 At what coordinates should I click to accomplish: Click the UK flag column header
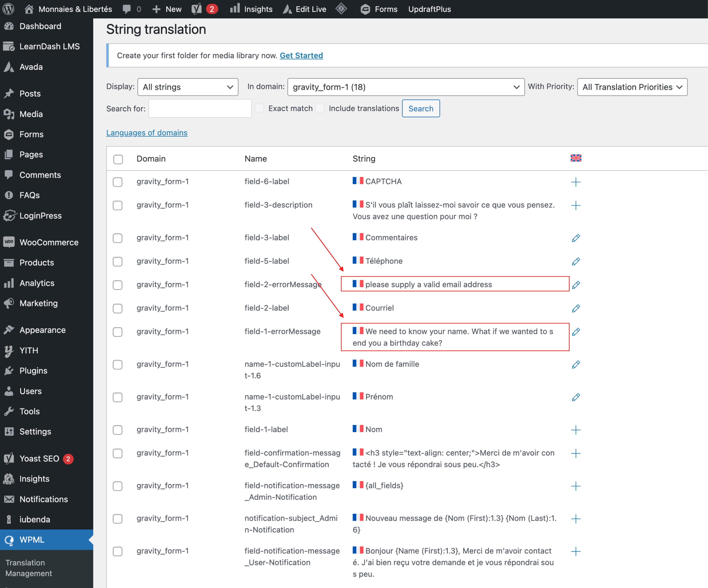[576, 158]
